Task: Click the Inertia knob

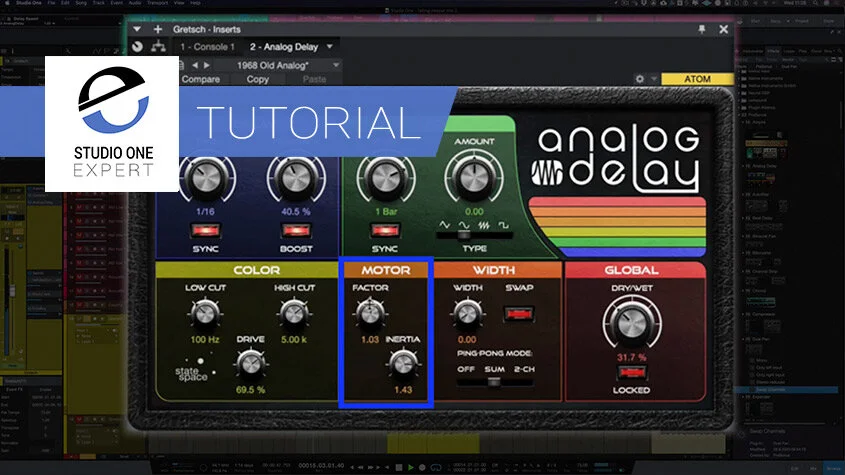Action: pos(403,364)
